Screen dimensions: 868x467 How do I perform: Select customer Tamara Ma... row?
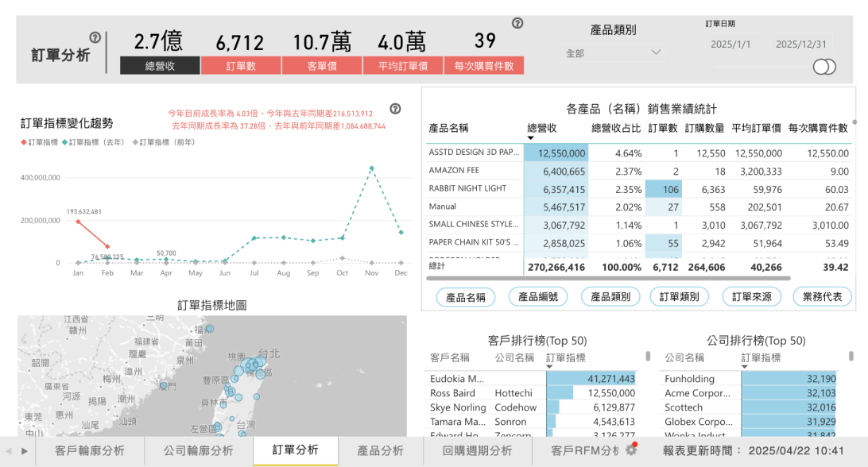533,422
